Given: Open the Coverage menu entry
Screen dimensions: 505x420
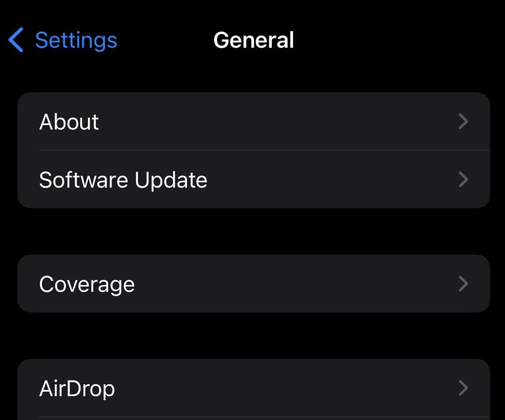Looking at the screenshot, I should [x=87, y=284].
